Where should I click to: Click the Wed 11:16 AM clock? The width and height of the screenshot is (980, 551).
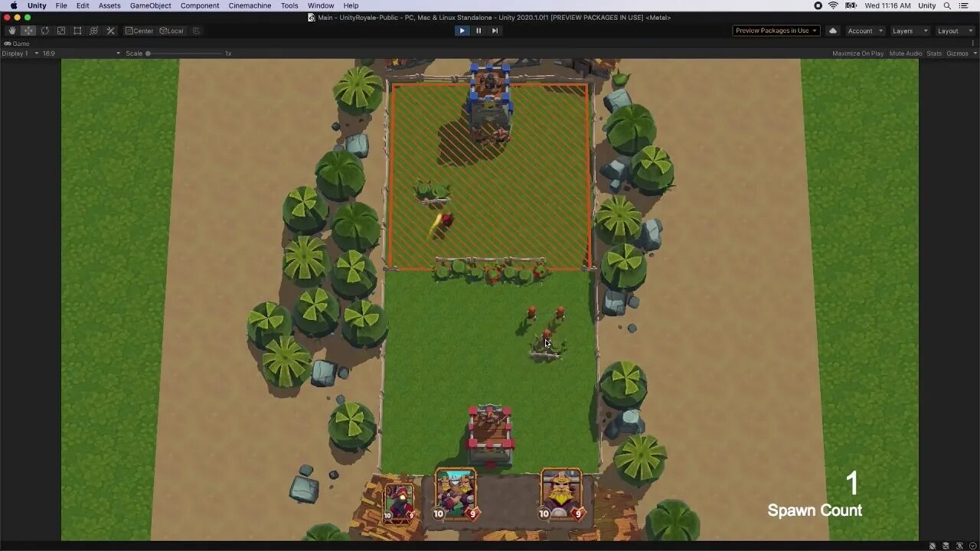[x=887, y=5]
